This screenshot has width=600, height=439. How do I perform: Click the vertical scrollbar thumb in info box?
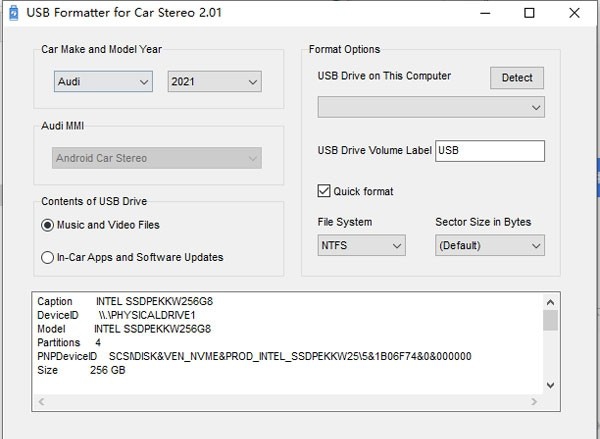550,320
